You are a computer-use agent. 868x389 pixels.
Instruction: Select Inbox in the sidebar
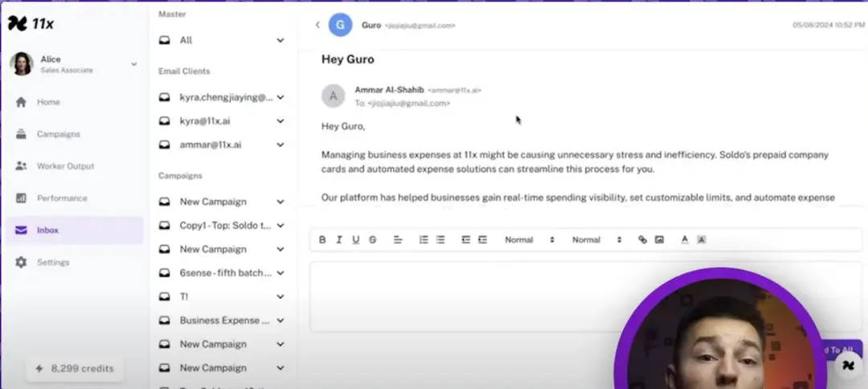tap(74, 230)
